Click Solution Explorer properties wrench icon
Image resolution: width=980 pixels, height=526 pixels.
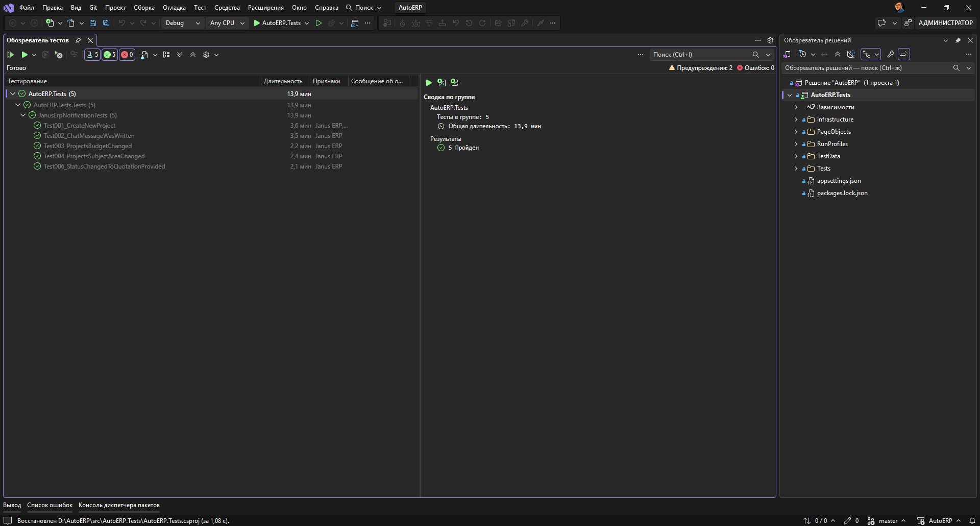point(891,54)
